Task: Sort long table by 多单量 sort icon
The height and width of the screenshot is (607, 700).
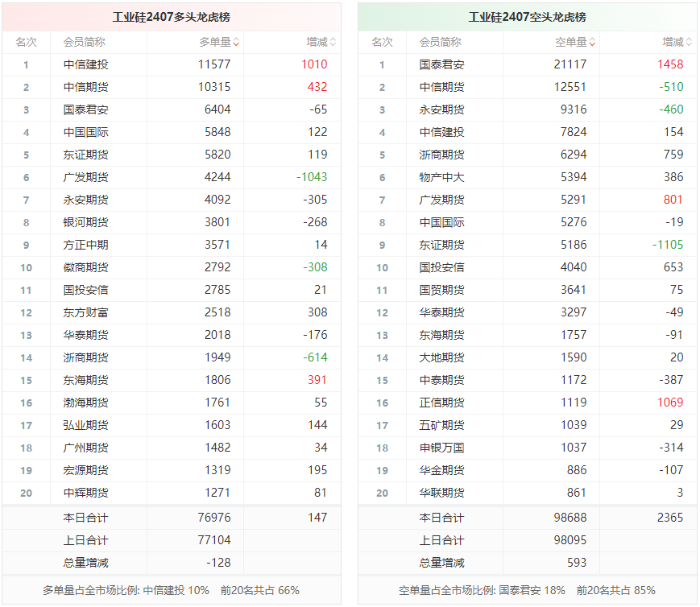Action: click(x=236, y=43)
